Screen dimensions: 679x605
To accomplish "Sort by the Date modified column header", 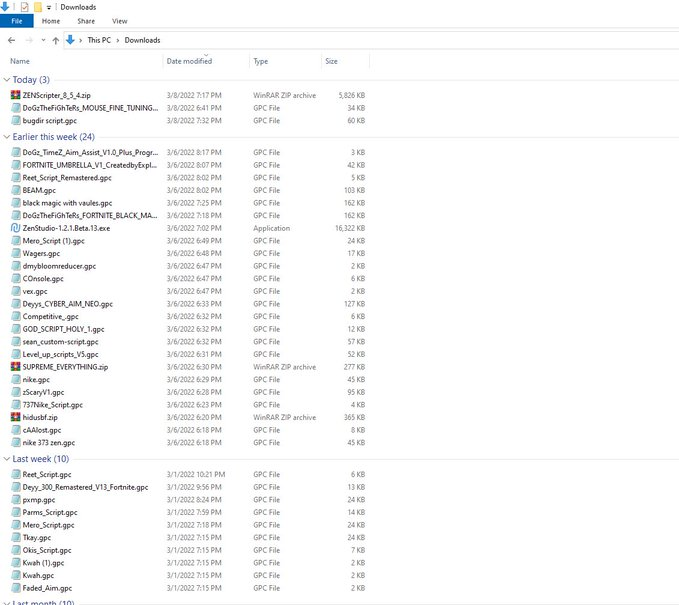I will (189, 61).
